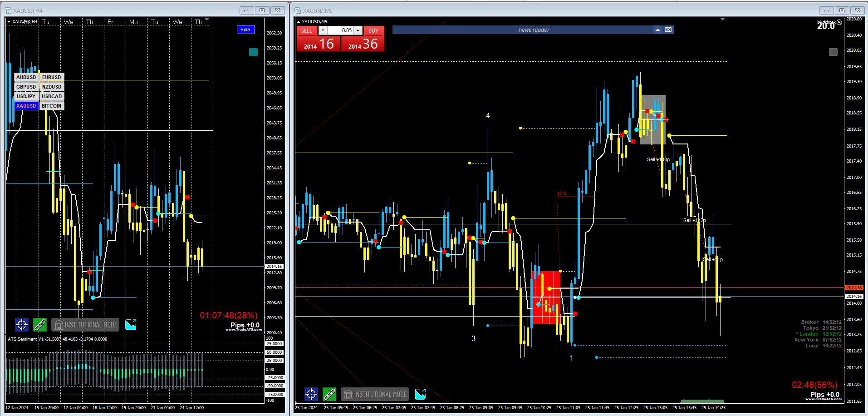Click the gray square in the M5 chart
This screenshot has width=868, height=416.
[833, 52]
